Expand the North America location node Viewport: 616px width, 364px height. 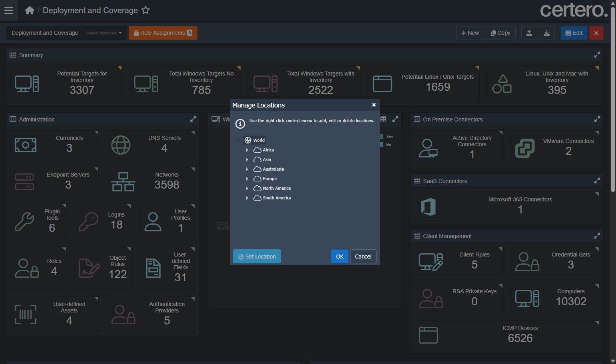[247, 188]
